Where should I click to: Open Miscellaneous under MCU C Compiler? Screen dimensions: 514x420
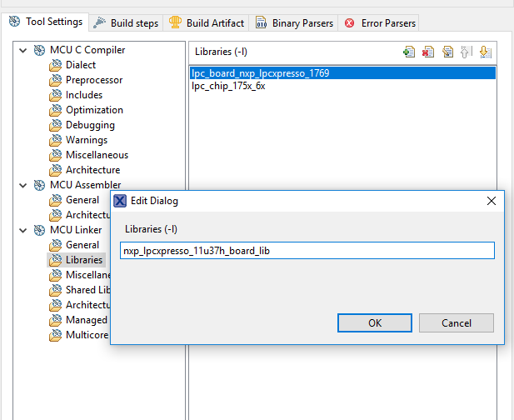pyautogui.click(x=97, y=155)
